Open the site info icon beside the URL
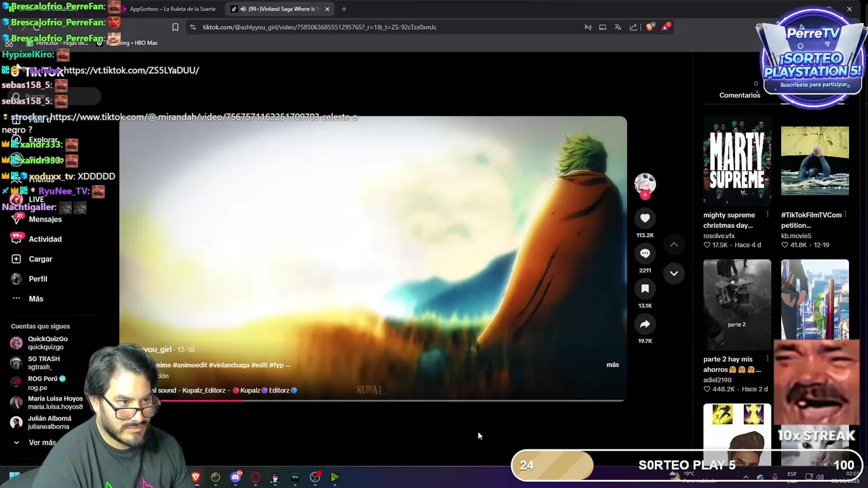The height and width of the screenshot is (488, 868). pos(193,27)
